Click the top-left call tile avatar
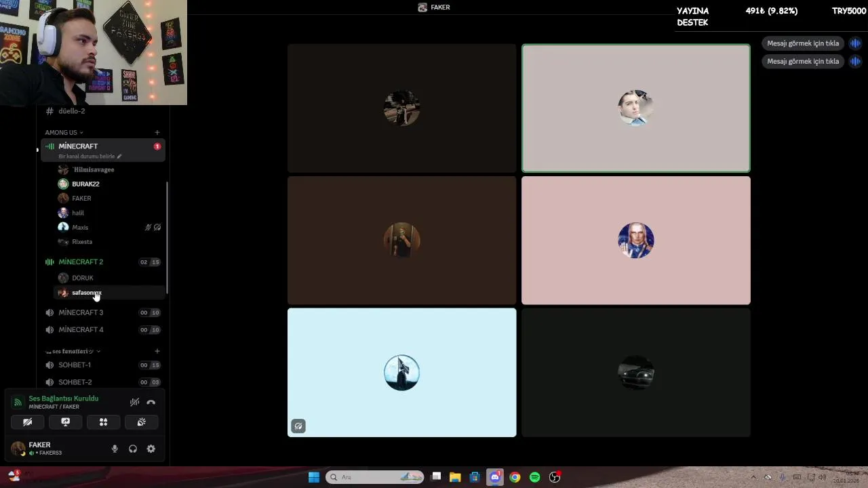 [401, 108]
